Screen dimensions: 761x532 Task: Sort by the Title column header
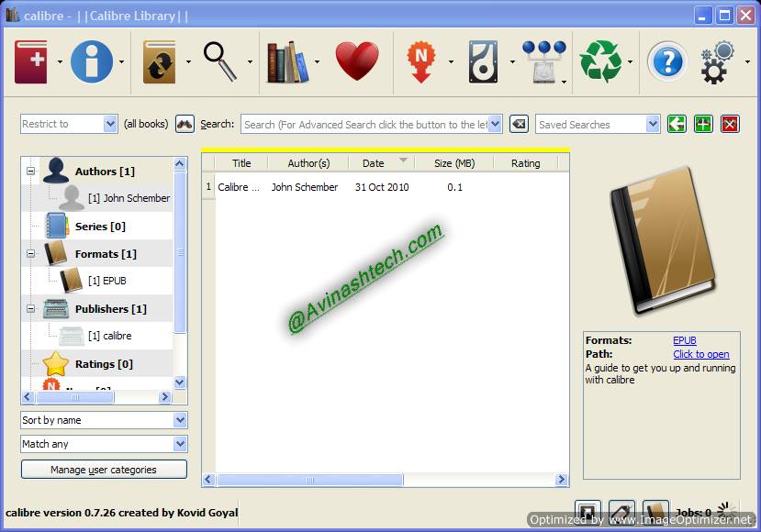241,163
